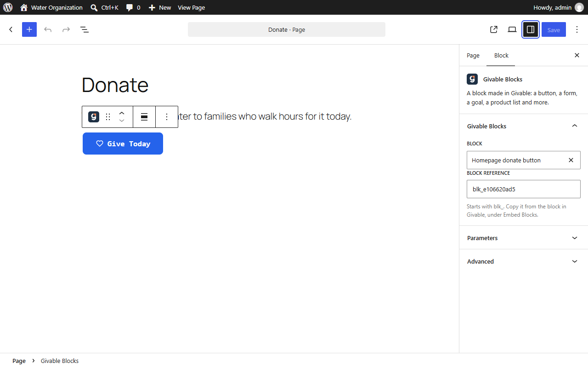The width and height of the screenshot is (588, 368).
Task: Open the block toolbar Options menu
Action: pyautogui.click(x=167, y=117)
